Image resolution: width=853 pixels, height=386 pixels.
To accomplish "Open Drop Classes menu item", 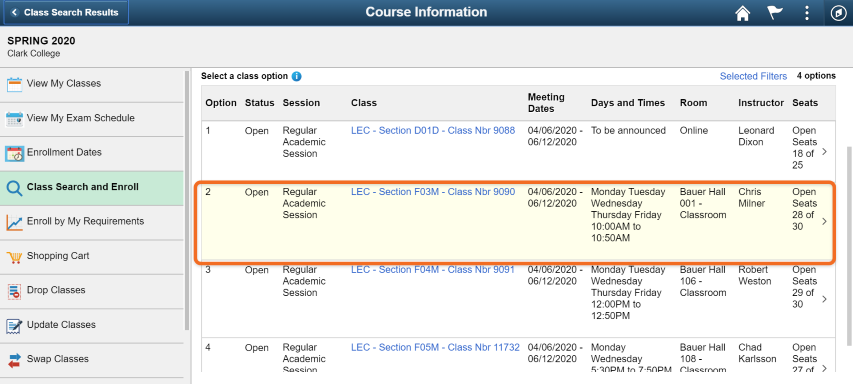I will (92, 291).
